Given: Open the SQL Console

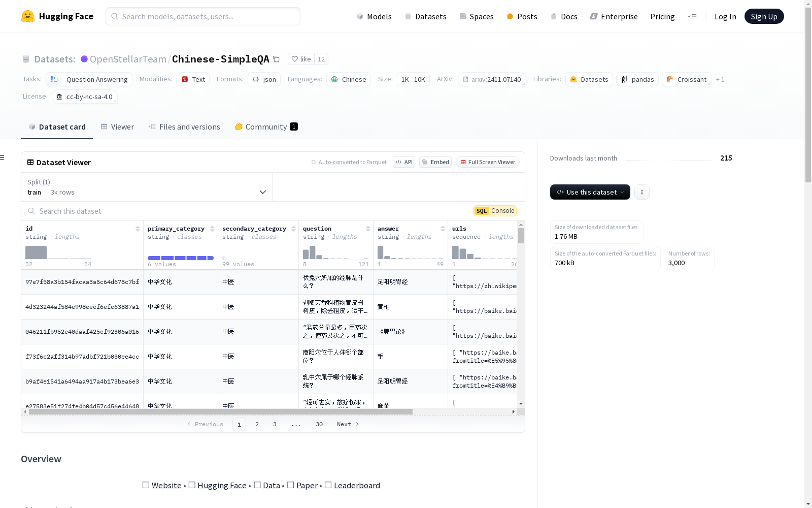Looking at the screenshot, I should 495,211.
